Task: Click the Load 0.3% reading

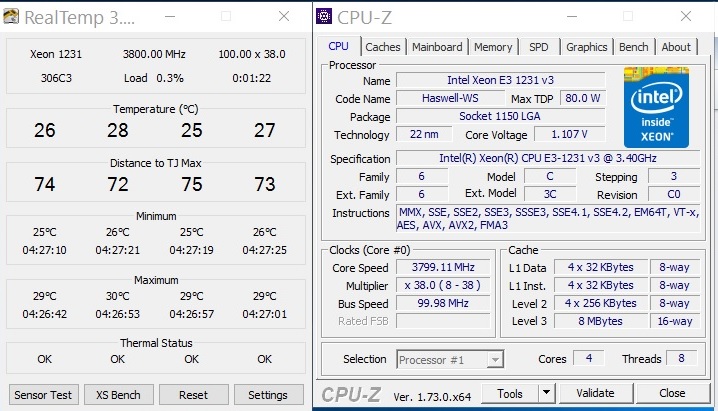Action: pyautogui.click(x=154, y=78)
